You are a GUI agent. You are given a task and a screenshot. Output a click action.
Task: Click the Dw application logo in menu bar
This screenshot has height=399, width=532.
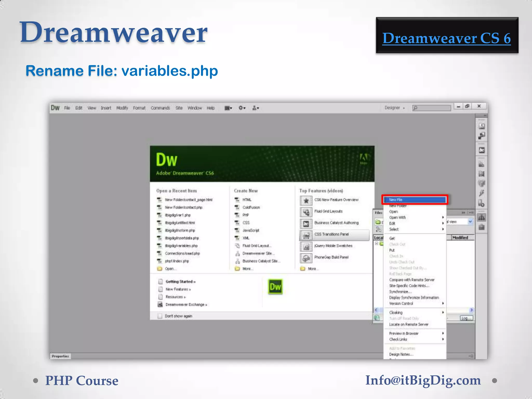click(x=55, y=108)
